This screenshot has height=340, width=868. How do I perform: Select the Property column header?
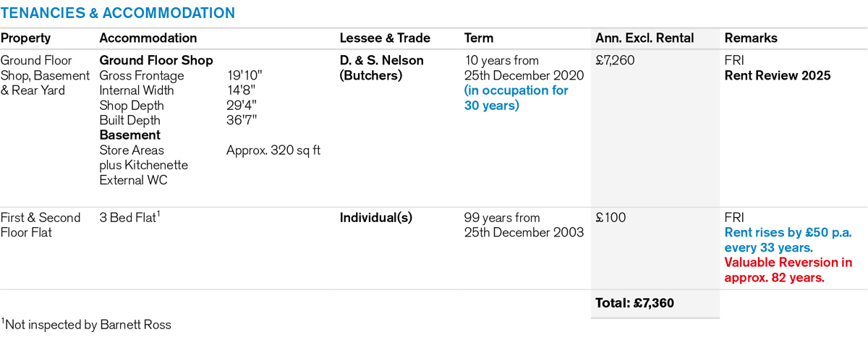(x=26, y=38)
